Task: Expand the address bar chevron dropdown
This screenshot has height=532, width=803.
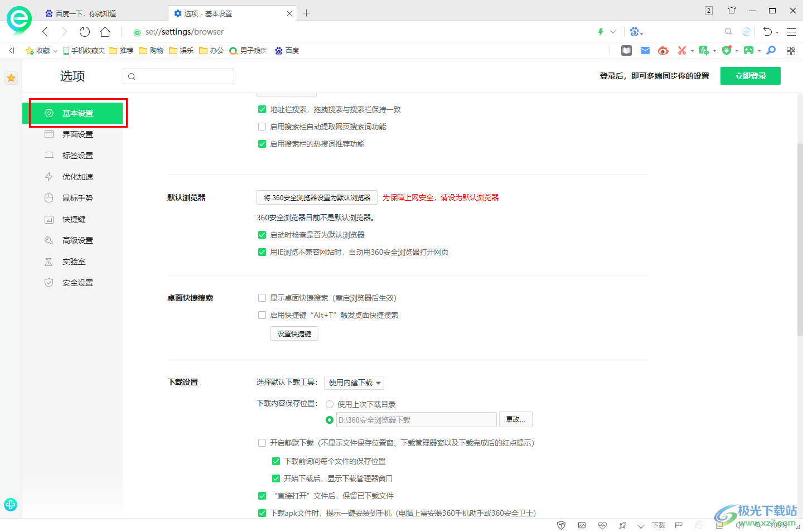Action: tap(613, 32)
